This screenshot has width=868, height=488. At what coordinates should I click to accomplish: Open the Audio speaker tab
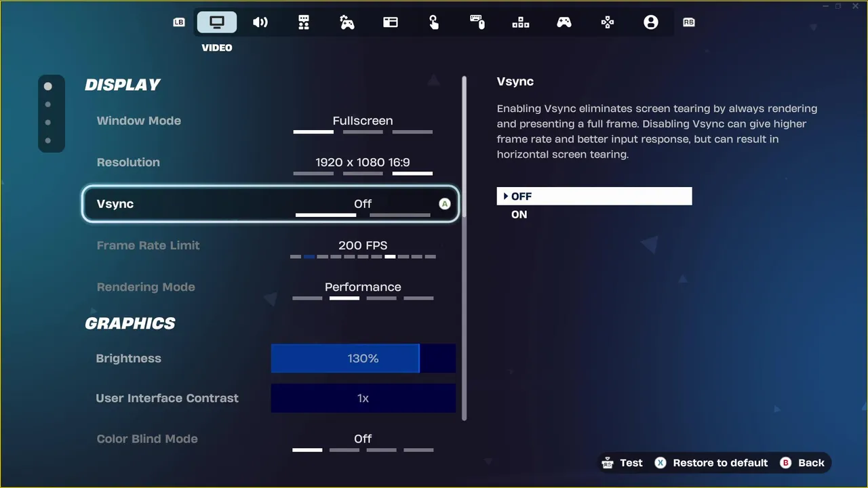tap(260, 22)
